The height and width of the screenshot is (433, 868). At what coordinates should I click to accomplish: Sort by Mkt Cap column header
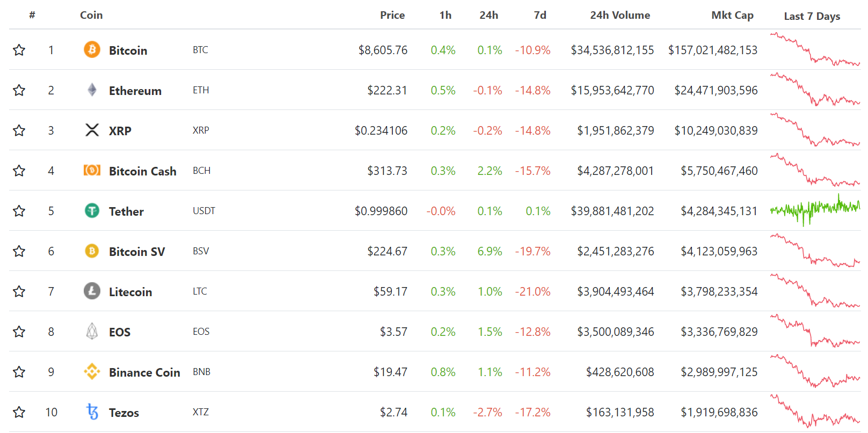pos(732,16)
